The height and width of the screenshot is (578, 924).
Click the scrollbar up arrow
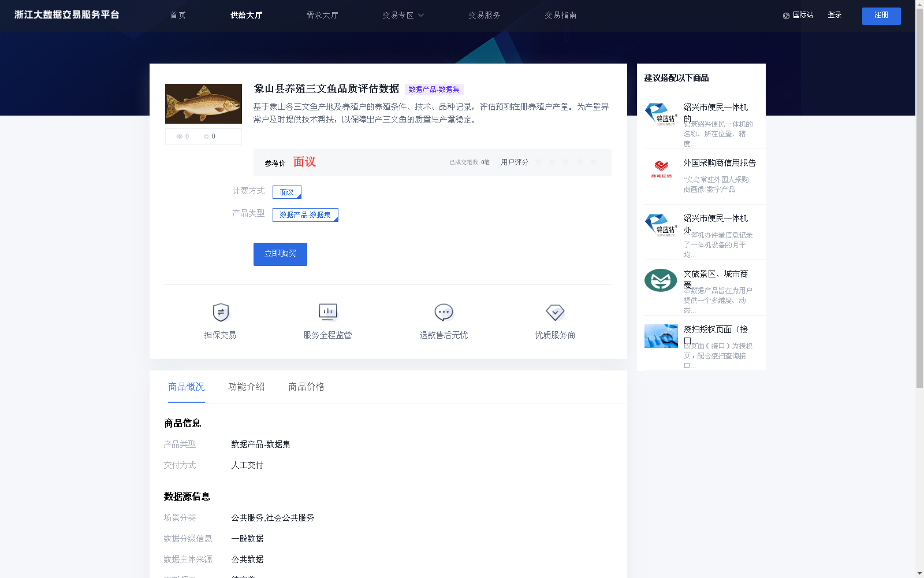coord(919,3)
